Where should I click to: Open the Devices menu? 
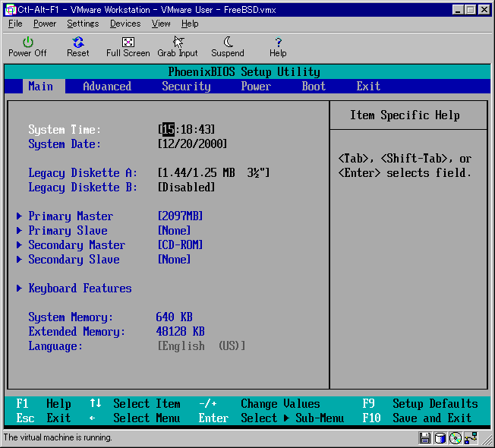click(x=125, y=24)
